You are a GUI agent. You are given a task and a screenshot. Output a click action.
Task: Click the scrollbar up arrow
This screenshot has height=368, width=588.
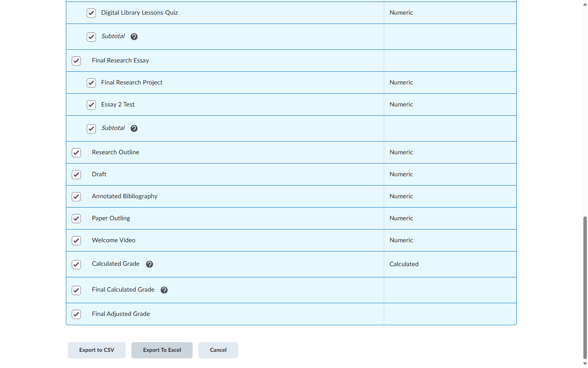585,4
